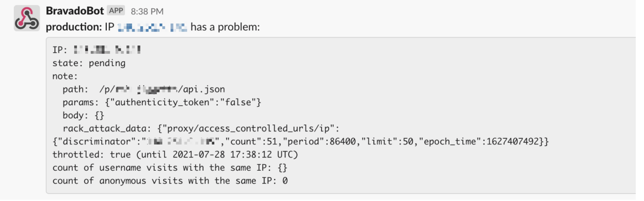Click the "count of anonymous visits" line
644x201 pixels.
coord(170,181)
